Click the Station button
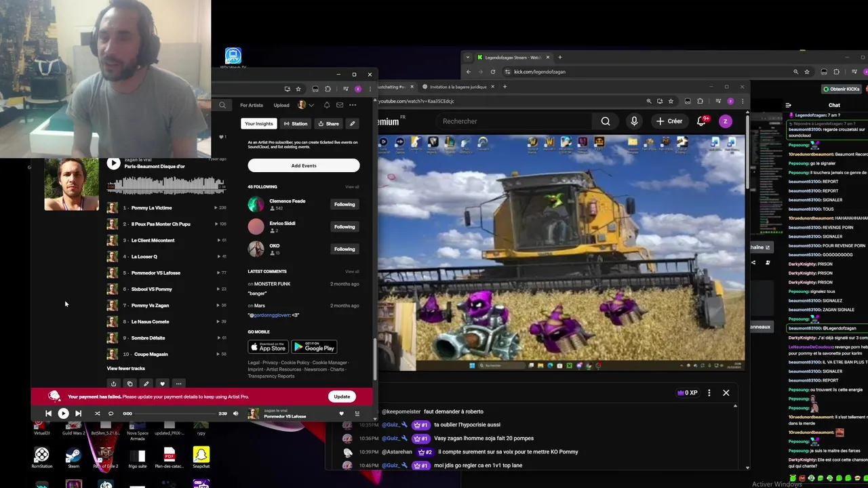Image resolution: width=868 pixels, height=488 pixels. pos(296,124)
